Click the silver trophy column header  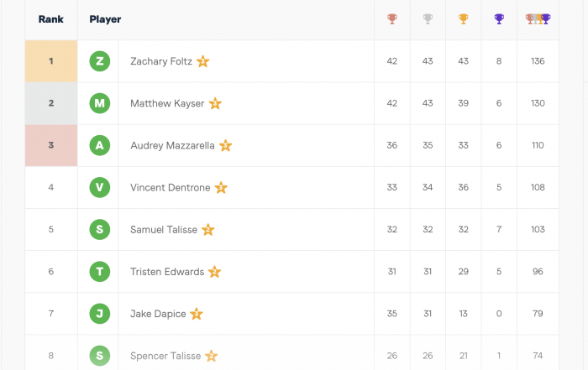click(428, 18)
